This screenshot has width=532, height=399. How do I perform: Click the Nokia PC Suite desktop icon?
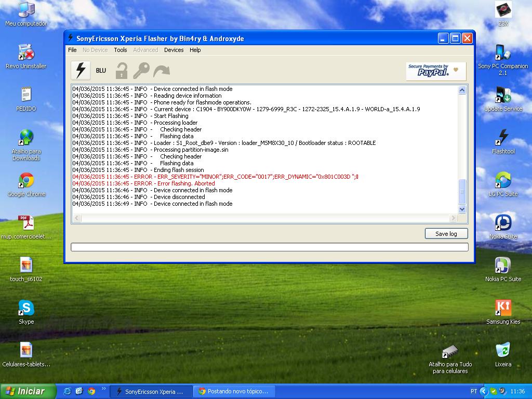click(503, 270)
